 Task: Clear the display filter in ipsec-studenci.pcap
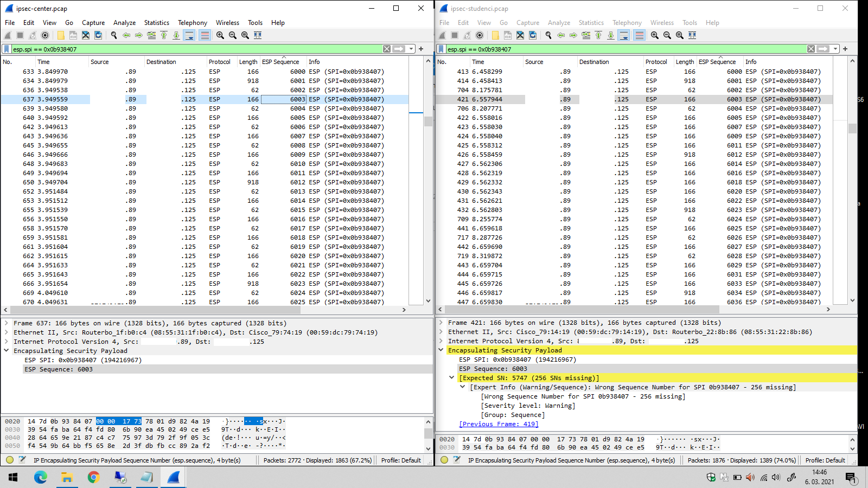pyautogui.click(x=811, y=49)
